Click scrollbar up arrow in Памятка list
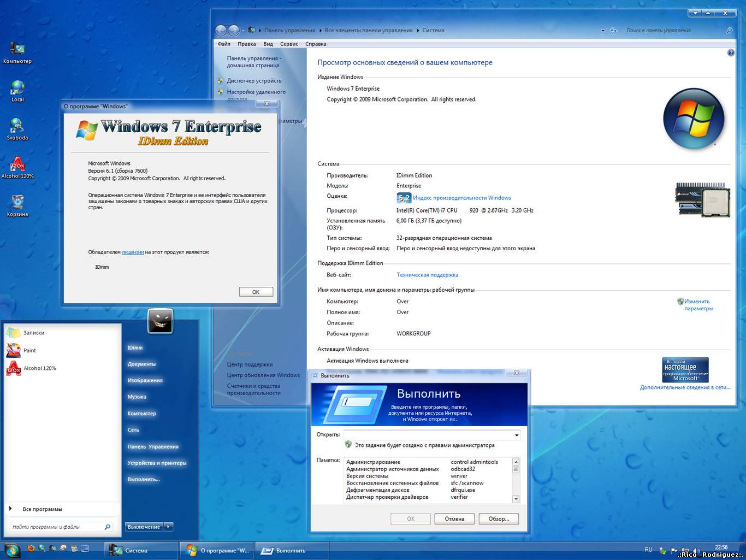 click(x=516, y=462)
